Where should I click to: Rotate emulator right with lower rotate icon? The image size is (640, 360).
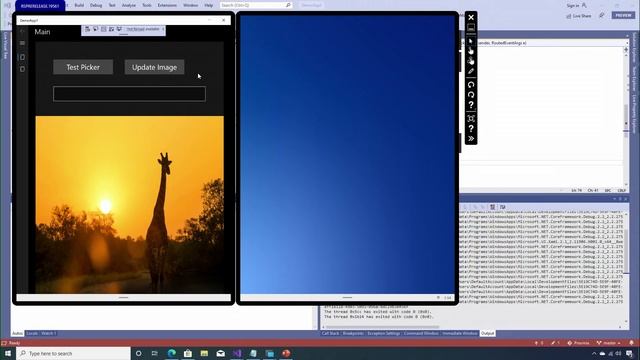point(471,95)
